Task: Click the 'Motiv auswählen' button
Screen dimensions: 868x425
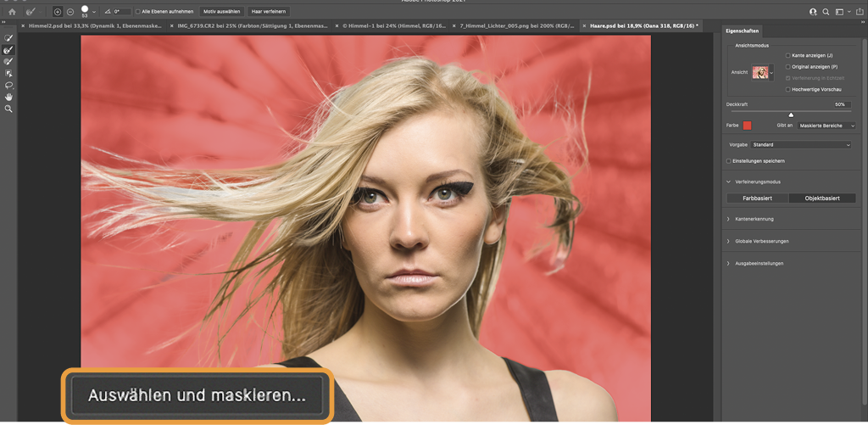Action: pos(220,12)
